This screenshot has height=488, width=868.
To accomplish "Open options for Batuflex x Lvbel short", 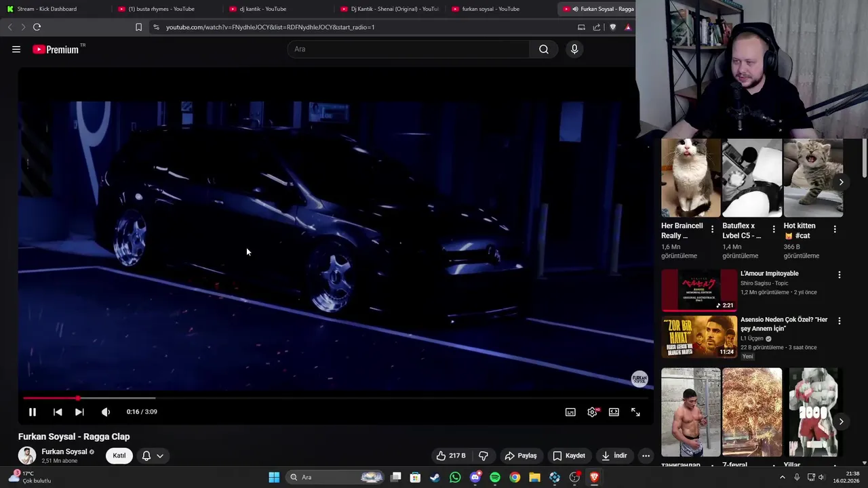I will click(774, 230).
